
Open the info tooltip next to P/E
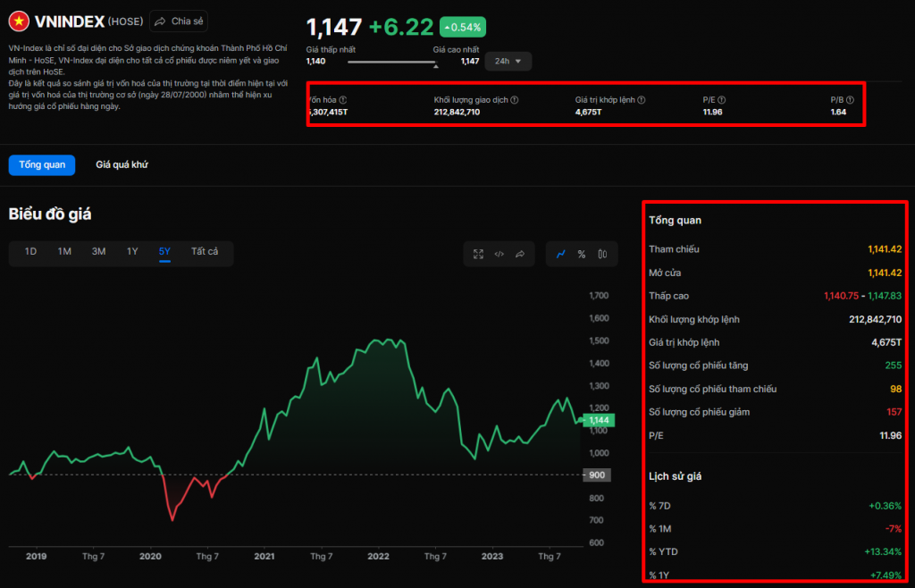click(x=721, y=100)
